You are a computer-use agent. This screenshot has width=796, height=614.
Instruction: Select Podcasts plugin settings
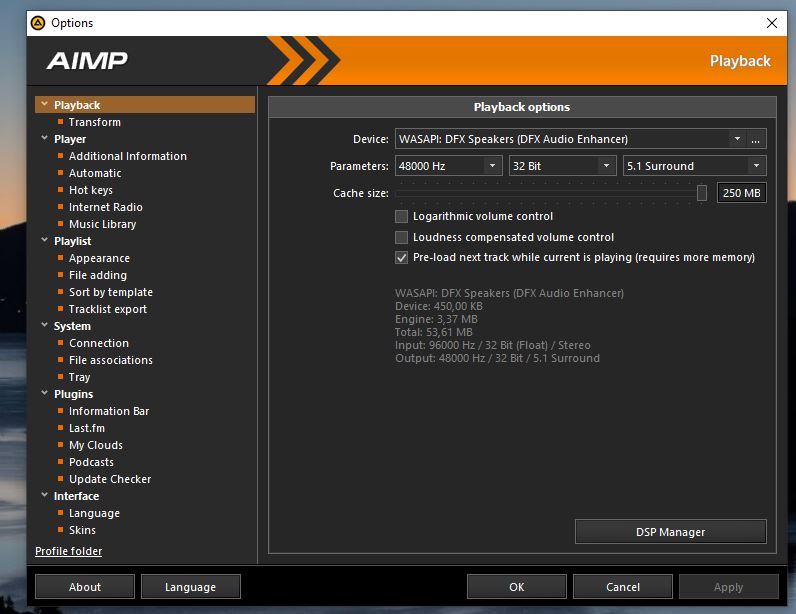pyautogui.click(x=91, y=462)
